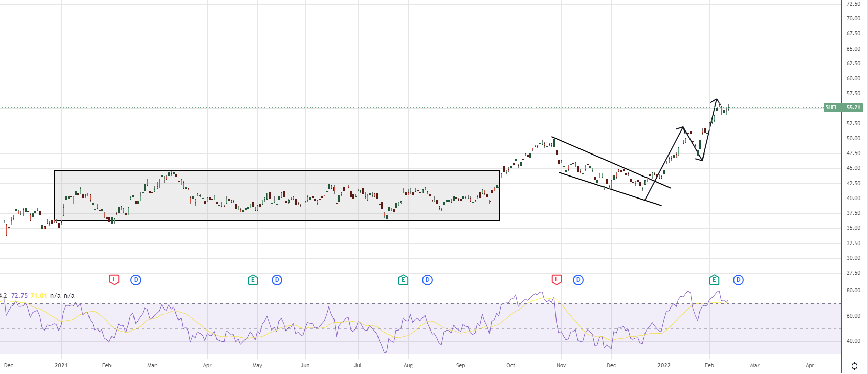Image resolution: width=868 pixels, height=374 pixels.
Task: Click the SHEL ticker label on price axis
Action: point(832,108)
